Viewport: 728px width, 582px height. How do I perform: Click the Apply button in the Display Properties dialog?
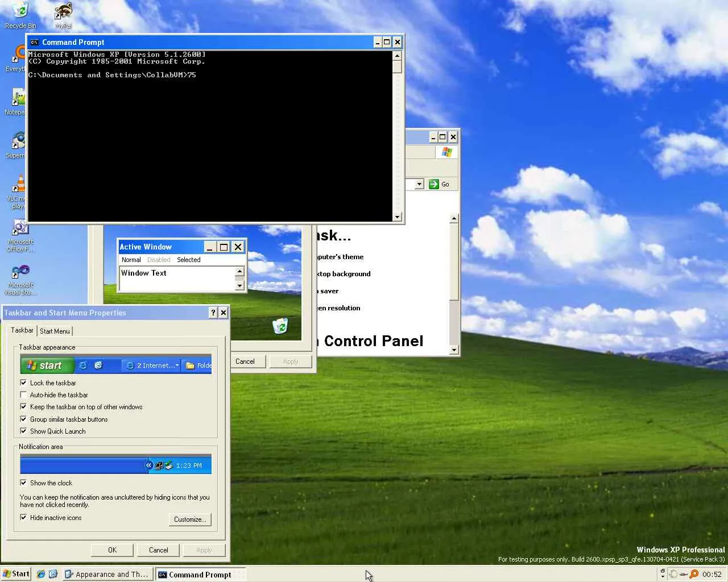tap(291, 361)
